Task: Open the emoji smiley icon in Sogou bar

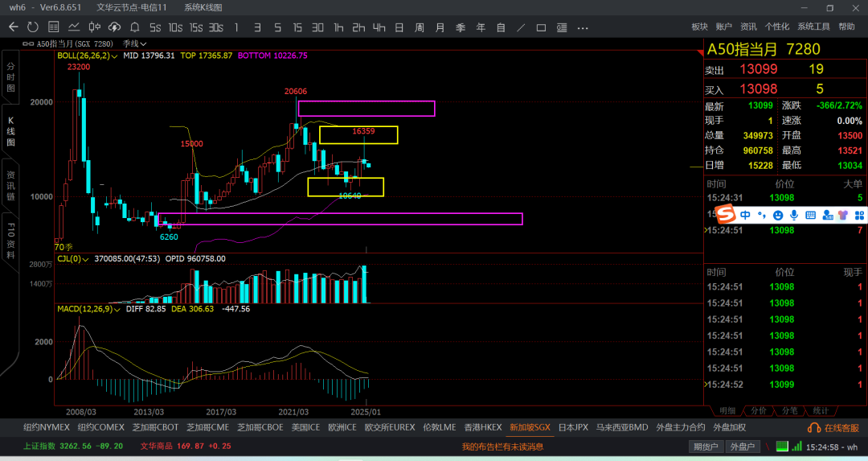Action: 778,215
